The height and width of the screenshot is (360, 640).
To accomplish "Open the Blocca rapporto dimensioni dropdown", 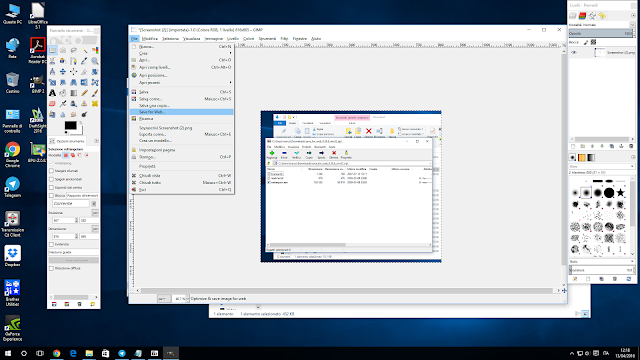I will tap(83, 196).
